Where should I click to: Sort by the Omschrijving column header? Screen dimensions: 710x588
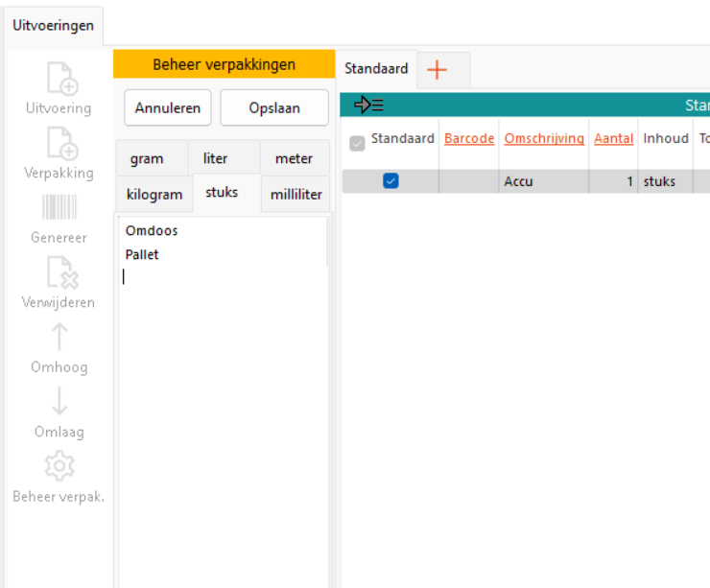544,139
